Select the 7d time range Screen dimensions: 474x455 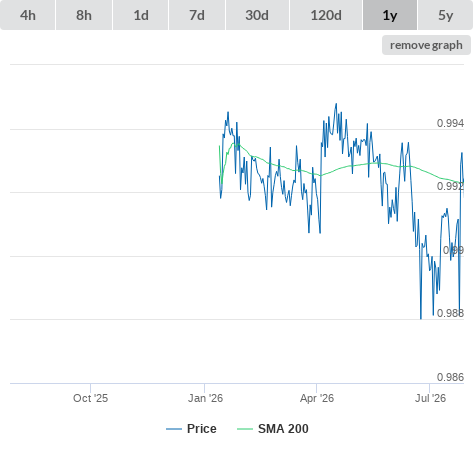point(197,15)
